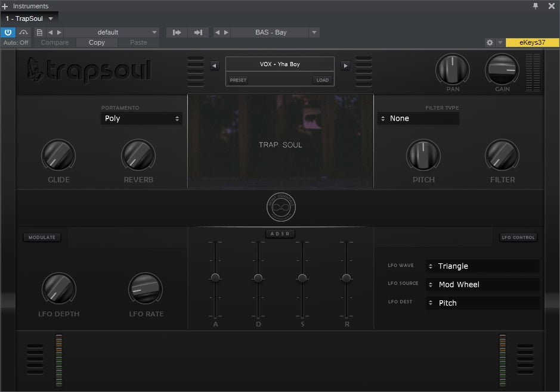
Task: Toggle the plugin power button
Action: (x=8, y=32)
